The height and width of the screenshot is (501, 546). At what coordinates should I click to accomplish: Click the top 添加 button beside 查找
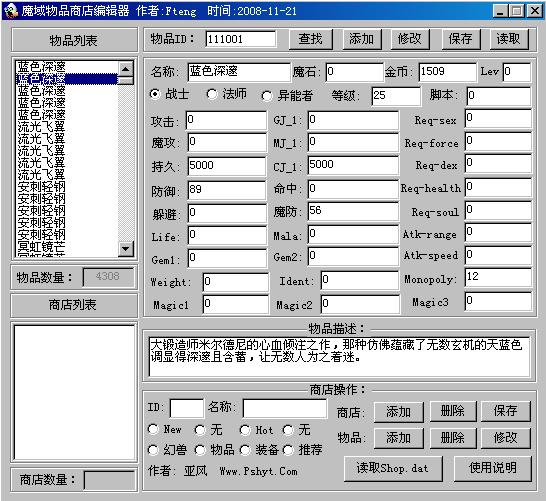pos(361,39)
